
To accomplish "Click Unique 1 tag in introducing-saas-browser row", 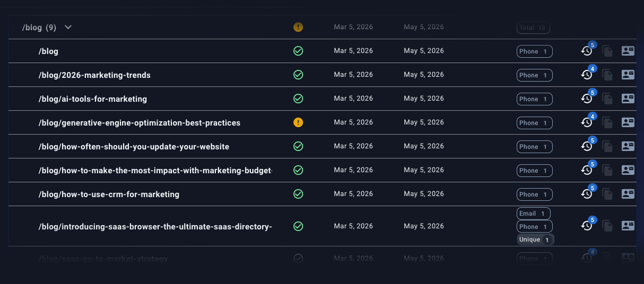I will point(536,239).
